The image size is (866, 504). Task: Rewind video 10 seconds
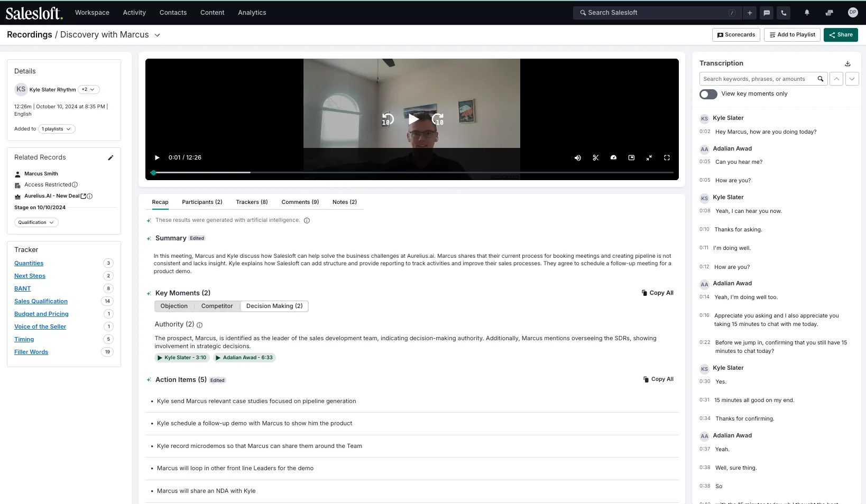tap(388, 119)
